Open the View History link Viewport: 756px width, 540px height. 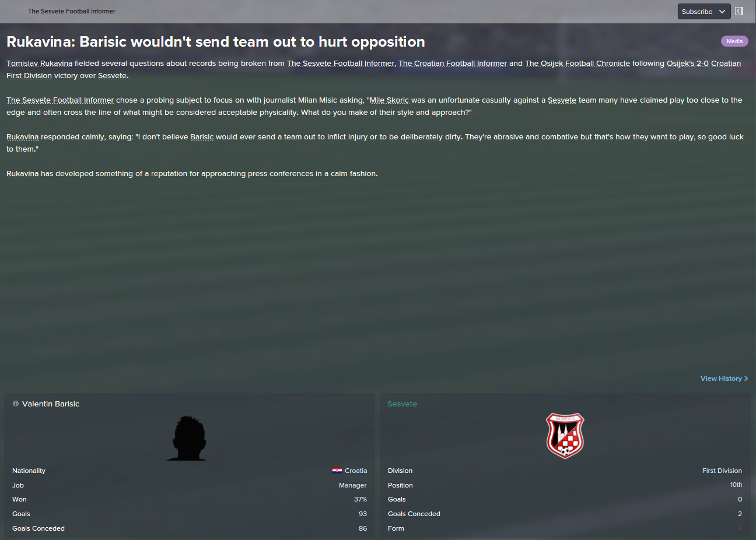(x=721, y=378)
